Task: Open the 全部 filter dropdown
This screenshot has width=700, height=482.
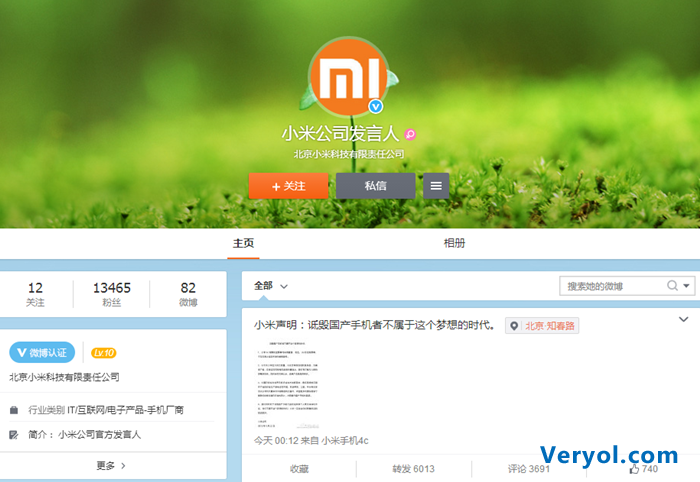Action: point(271,286)
